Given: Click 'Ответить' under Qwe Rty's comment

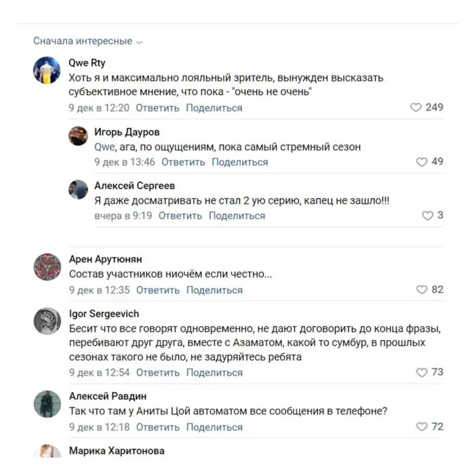Looking at the screenshot, I should (157, 108).
